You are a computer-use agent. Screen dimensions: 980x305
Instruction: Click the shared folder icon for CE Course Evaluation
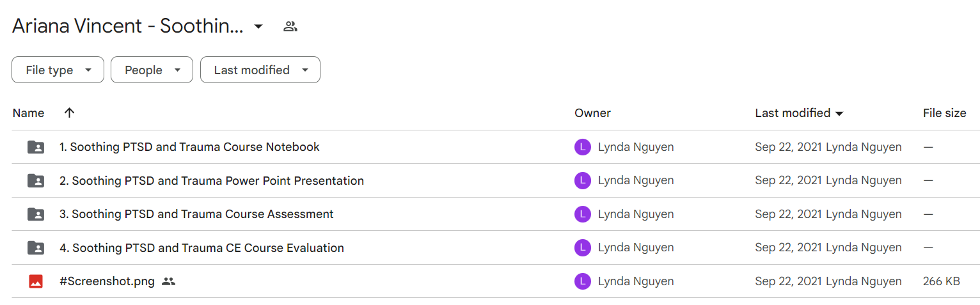pyautogui.click(x=36, y=247)
